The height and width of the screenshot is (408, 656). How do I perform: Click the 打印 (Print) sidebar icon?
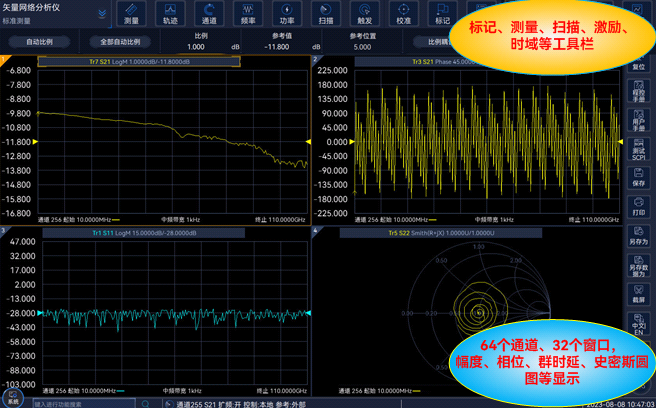point(638,207)
